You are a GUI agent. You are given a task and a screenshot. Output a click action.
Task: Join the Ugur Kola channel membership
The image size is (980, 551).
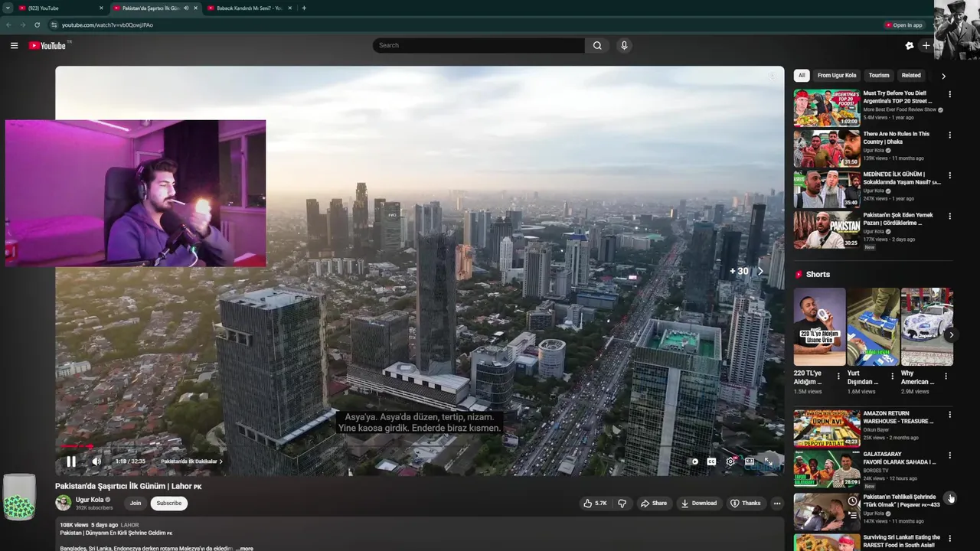(136, 503)
